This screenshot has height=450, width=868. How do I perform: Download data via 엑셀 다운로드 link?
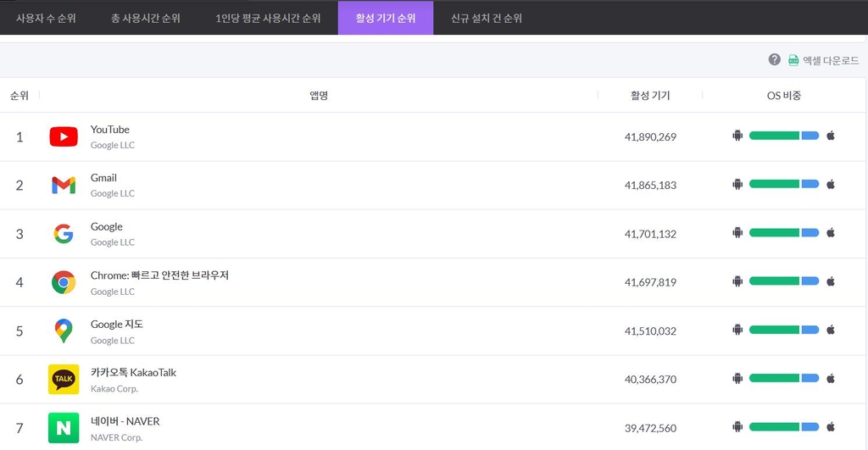831,60
